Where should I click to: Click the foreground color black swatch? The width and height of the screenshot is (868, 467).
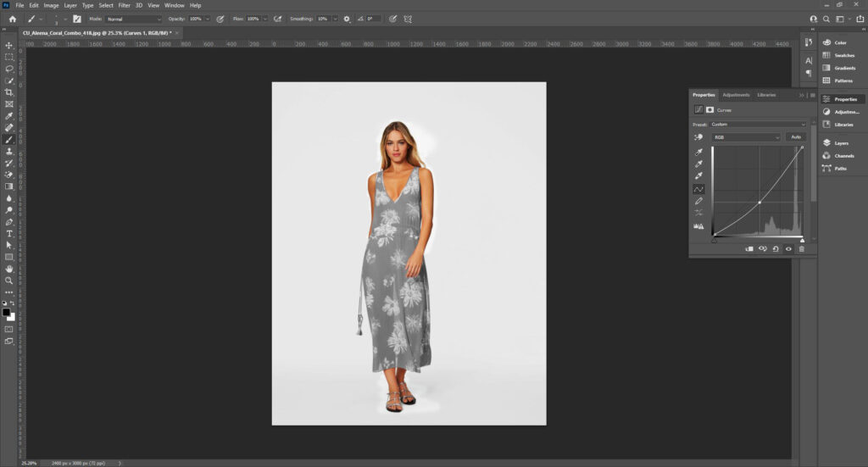[6, 312]
